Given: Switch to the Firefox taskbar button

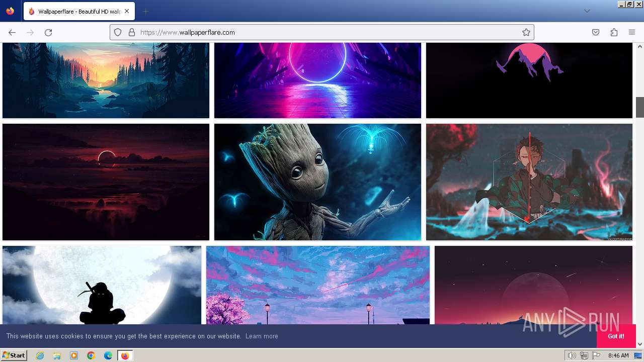Looking at the screenshot, I should 125,355.
